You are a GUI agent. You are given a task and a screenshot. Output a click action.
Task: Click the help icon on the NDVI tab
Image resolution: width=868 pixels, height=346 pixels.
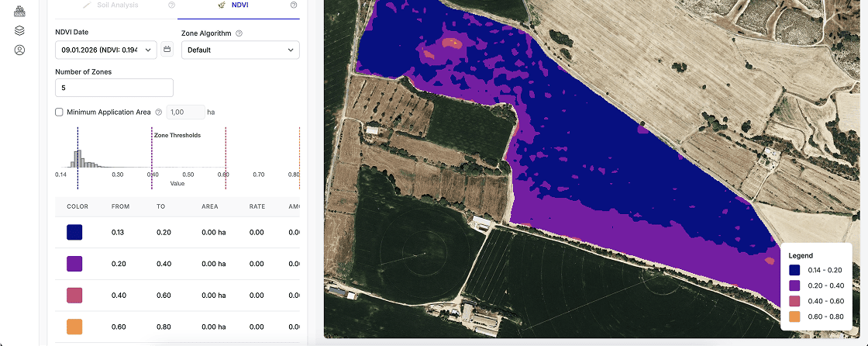(x=294, y=5)
